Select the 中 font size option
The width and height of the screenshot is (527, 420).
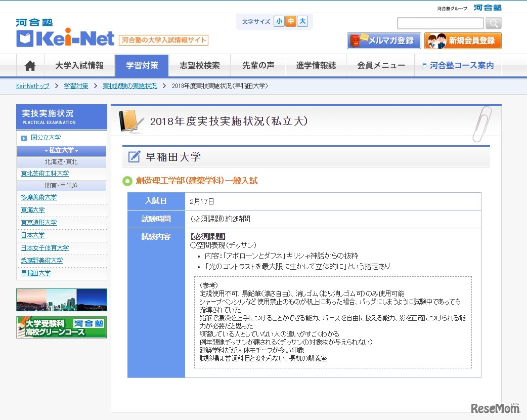(290, 22)
